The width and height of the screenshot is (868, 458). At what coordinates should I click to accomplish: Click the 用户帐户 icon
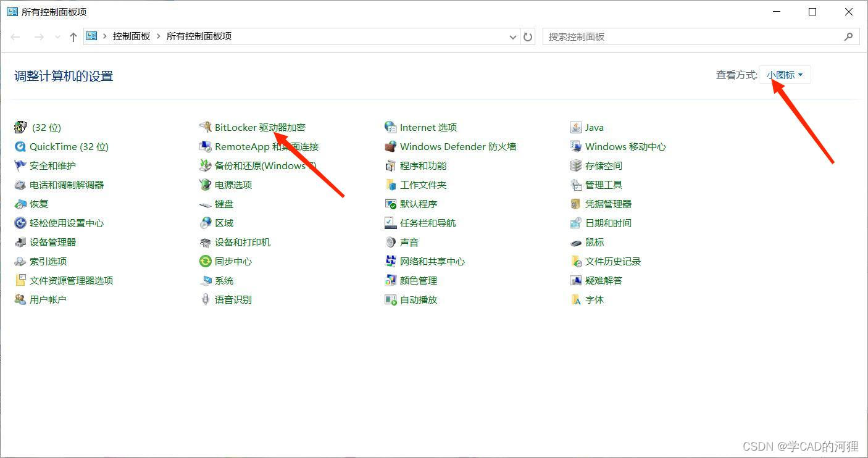[20, 299]
